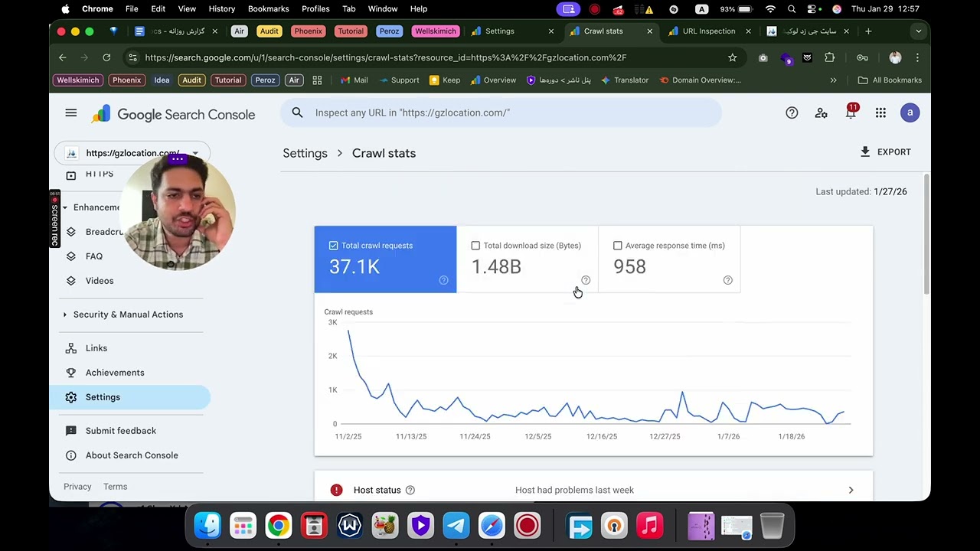The image size is (980, 551).
Task: Uncheck the Total crawl requests checkbox
Action: [x=333, y=246]
